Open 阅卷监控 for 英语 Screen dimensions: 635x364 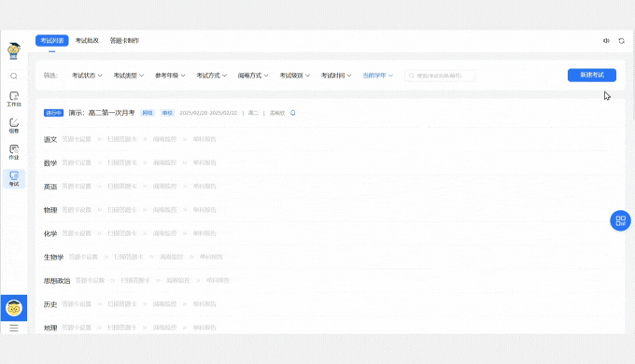[165, 187]
